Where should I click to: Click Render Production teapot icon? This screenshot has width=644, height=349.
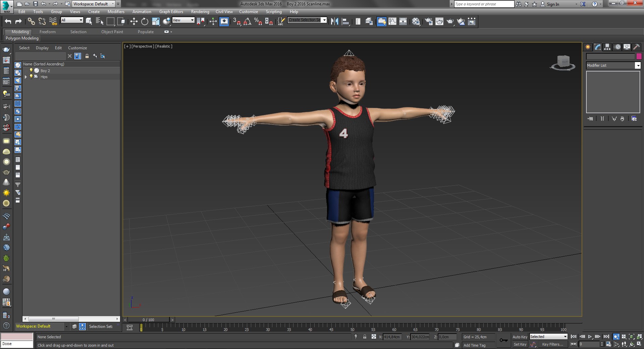450,21
